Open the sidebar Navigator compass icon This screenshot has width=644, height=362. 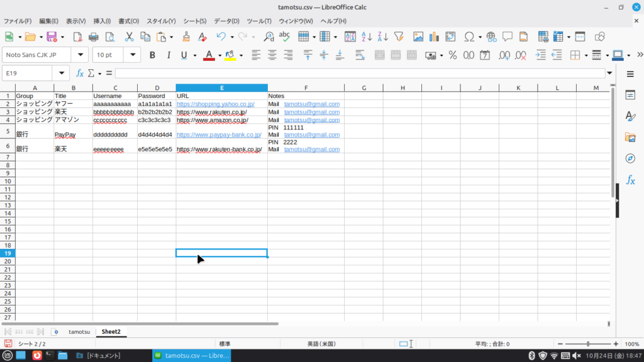point(630,158)
